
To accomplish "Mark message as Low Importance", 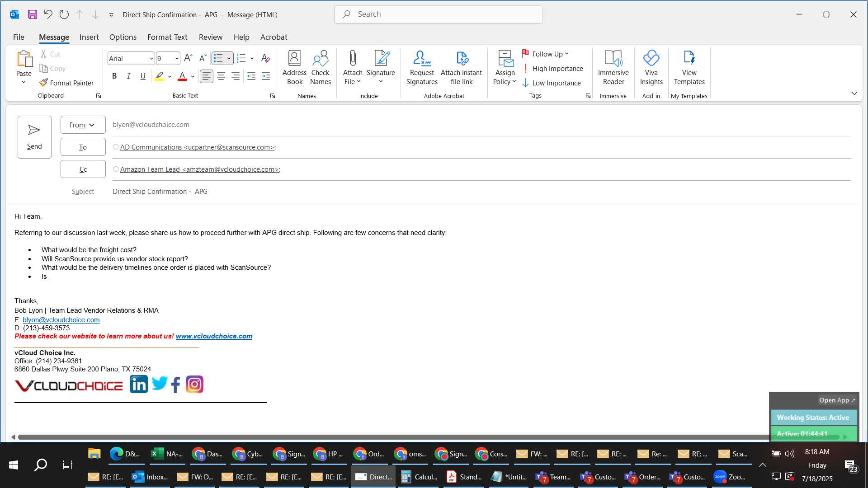I will click(x=552, y=83).
